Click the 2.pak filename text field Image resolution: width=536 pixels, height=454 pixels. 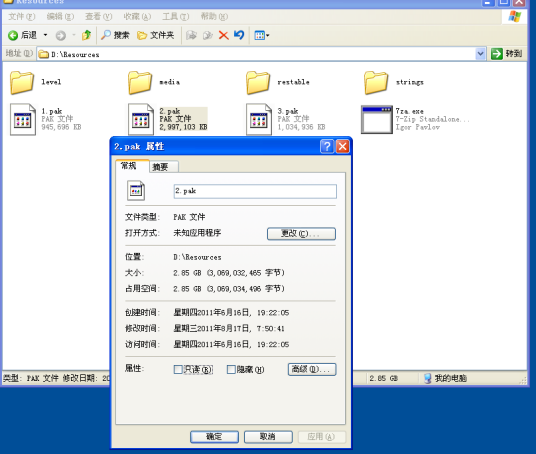coord(255,191)
